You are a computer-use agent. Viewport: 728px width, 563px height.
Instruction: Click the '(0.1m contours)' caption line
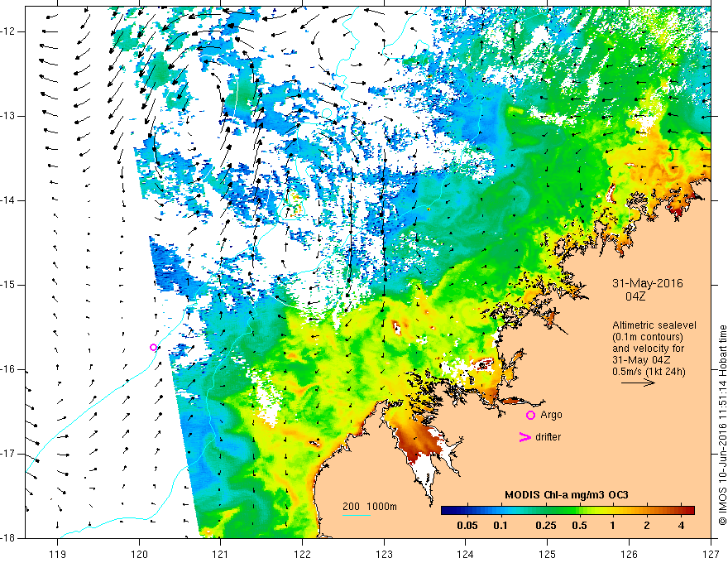click(x=648, y=337)
